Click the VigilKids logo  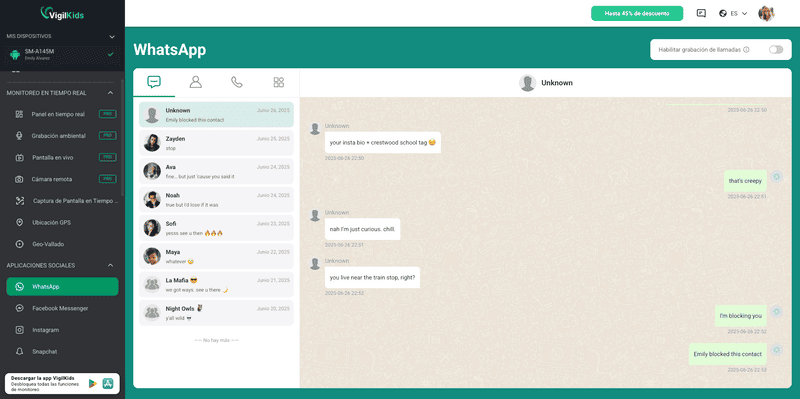coord(62,14)
